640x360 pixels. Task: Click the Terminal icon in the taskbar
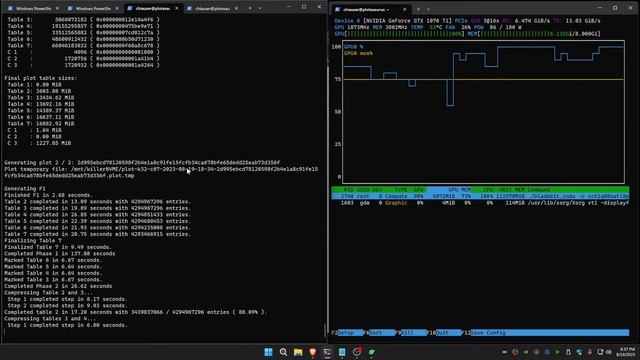(327, 352)
